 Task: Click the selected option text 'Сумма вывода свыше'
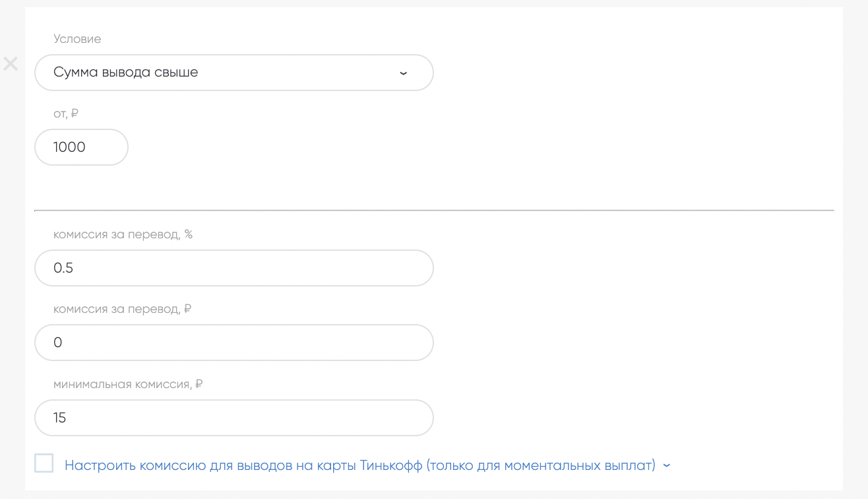pos(126,73)
